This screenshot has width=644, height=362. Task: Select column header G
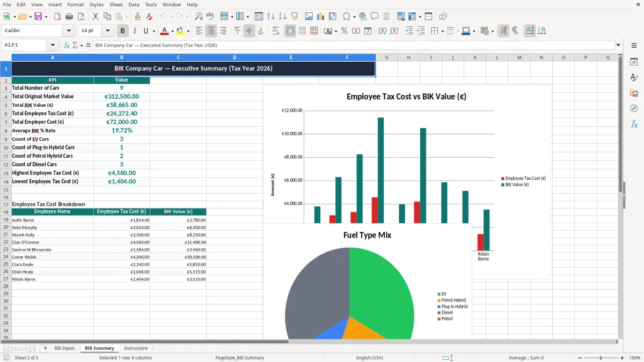click(x=386, y=57)
